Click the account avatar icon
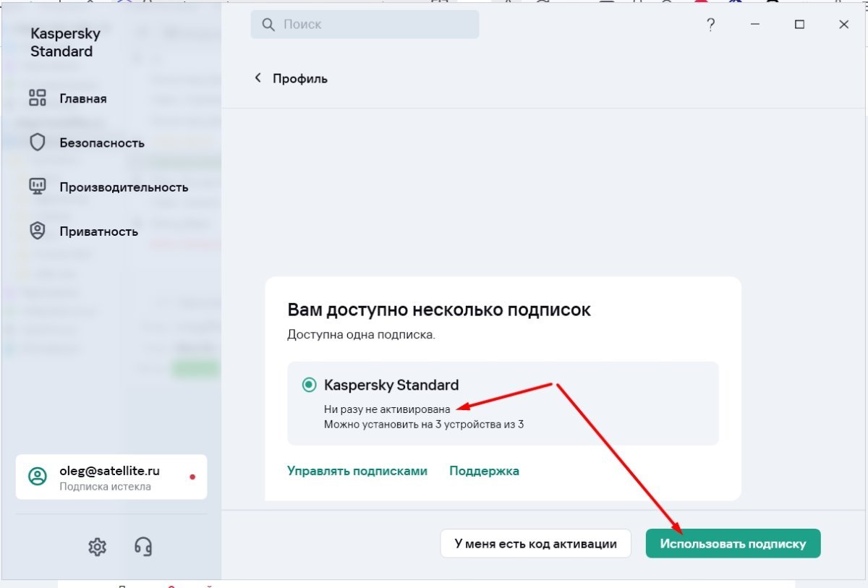 pos(37,476)
